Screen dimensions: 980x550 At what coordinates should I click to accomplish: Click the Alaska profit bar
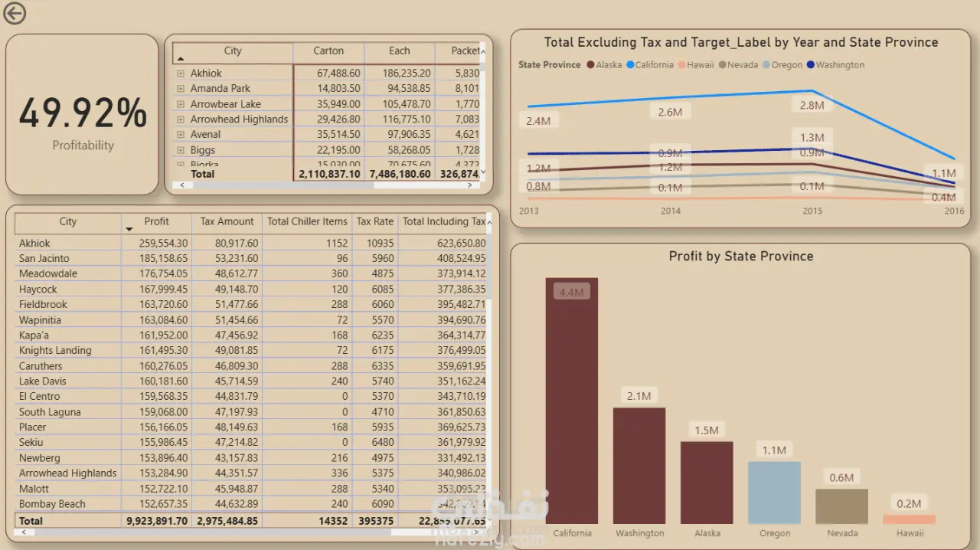(x=707, y=483)
